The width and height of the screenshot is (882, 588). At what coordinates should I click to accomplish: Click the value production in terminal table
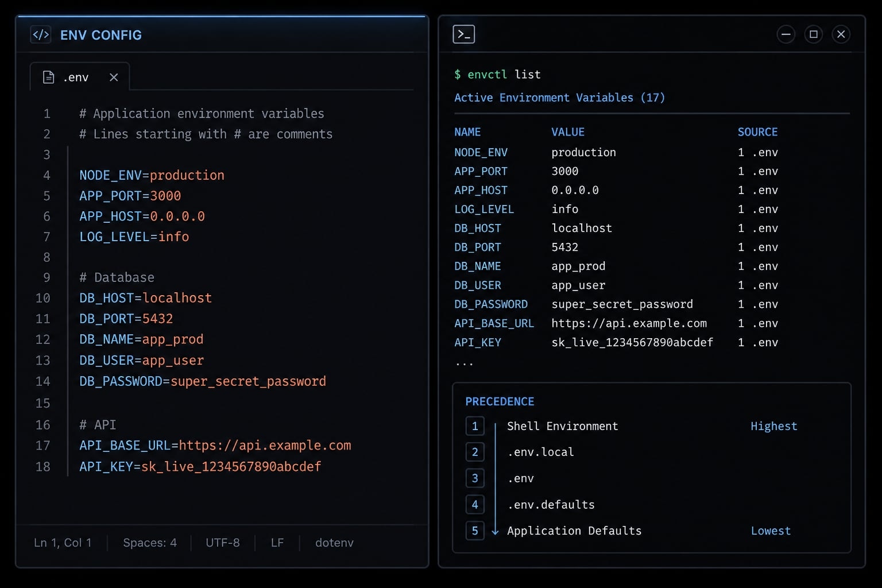pos(583,153)
